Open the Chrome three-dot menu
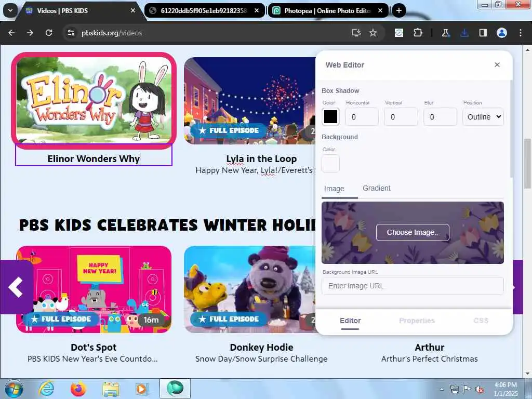 click(521, 33)
